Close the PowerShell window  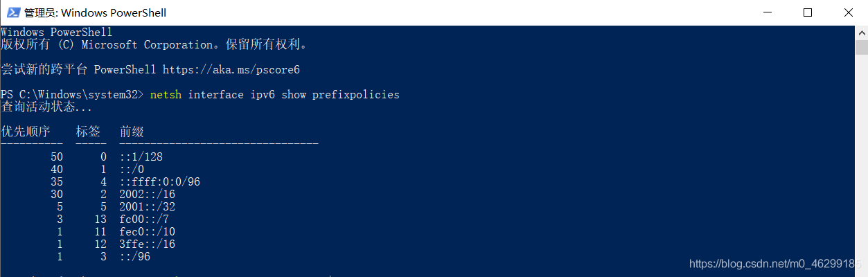pos(848,12)
